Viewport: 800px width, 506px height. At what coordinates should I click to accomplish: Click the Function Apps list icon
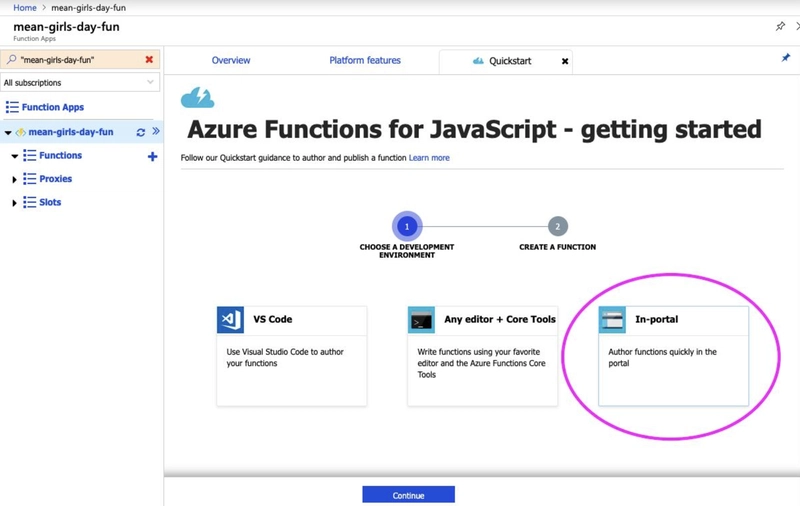tap(12, 107)
